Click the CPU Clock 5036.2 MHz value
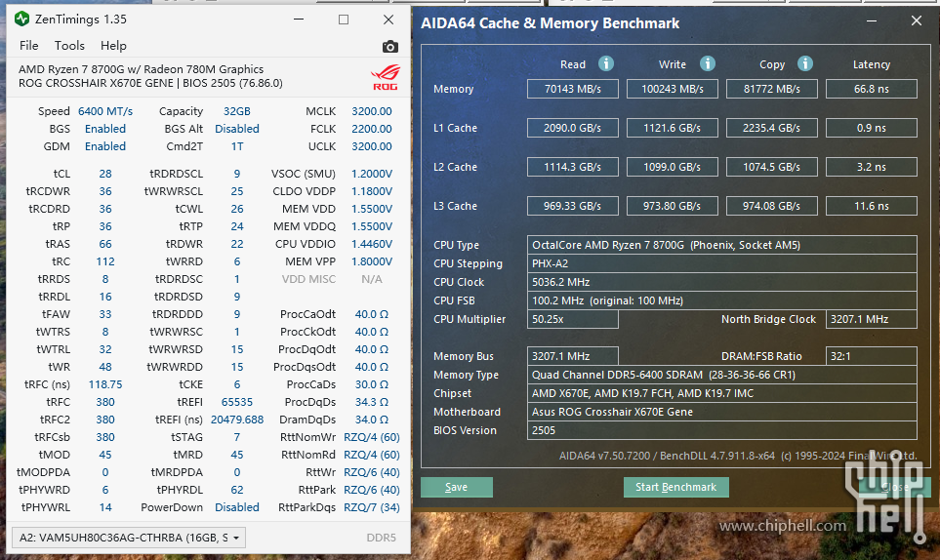 [x=721, y=282]
